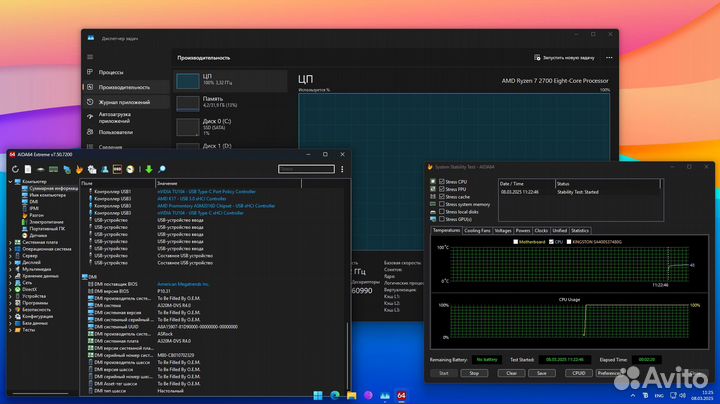The height and width of the screenshot is (404, 720).
Task: Click the OSD panel icon in AIDA64 toolbar
Action: [x=117, y=169]
